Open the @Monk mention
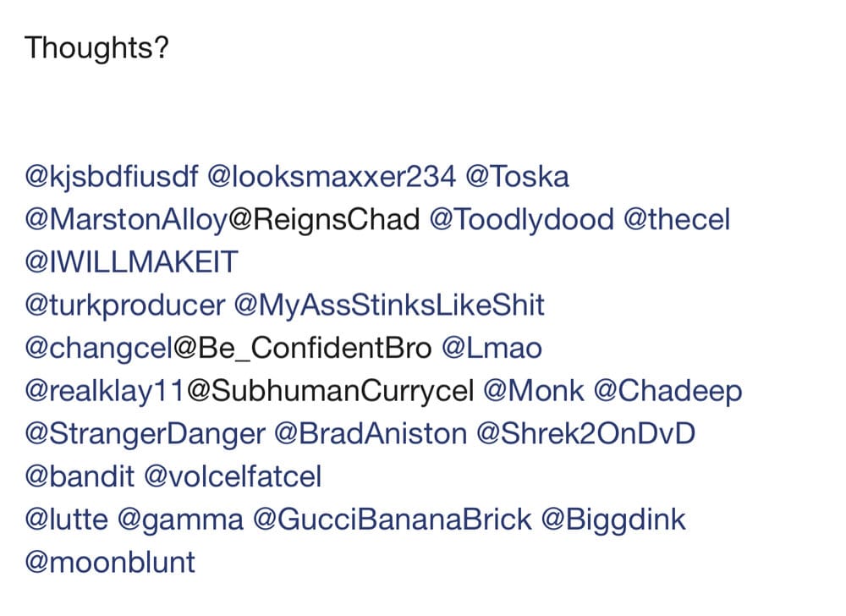846x616 pixels. coord(534,391)
